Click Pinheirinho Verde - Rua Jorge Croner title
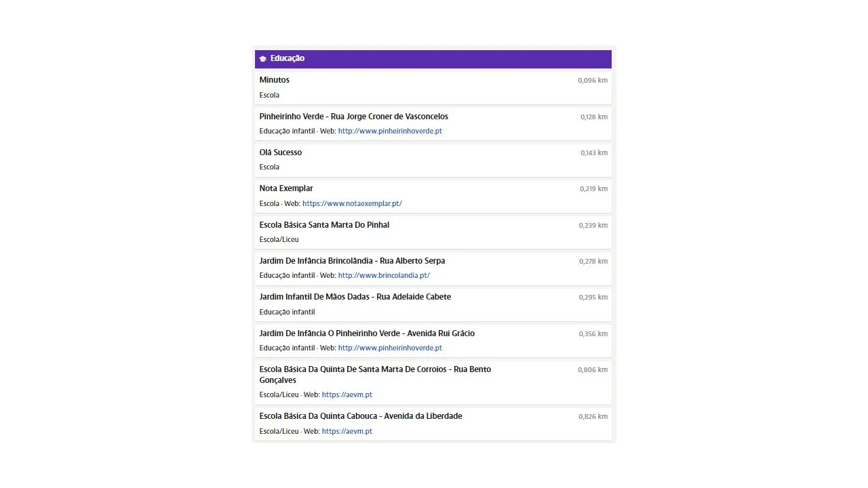 pos(353,117)
